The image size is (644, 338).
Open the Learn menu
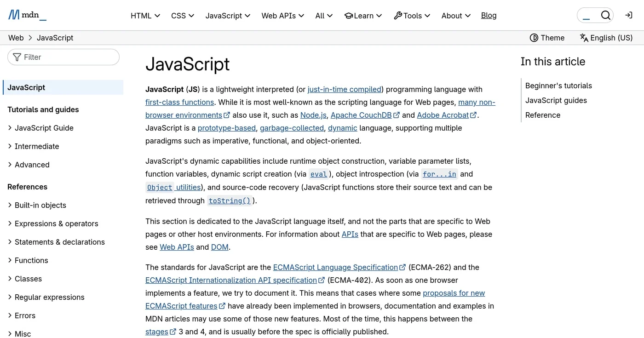point(363,16)
